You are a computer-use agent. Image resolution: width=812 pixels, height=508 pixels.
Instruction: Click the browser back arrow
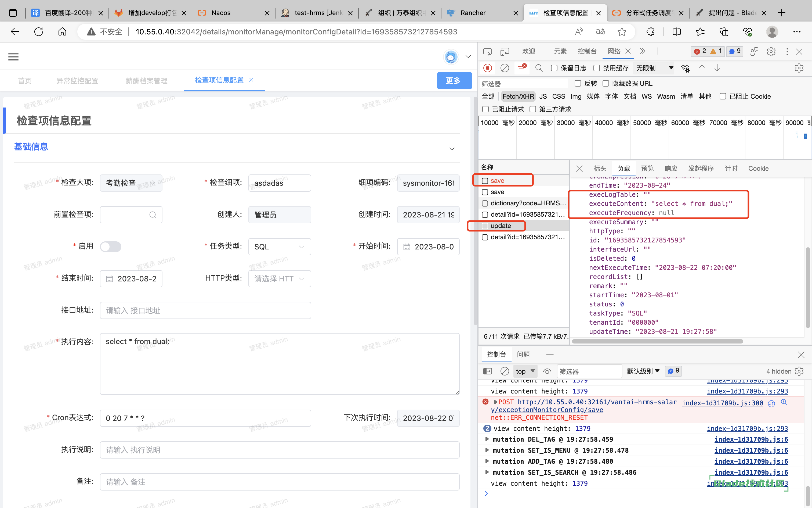(x=15, y=32)
